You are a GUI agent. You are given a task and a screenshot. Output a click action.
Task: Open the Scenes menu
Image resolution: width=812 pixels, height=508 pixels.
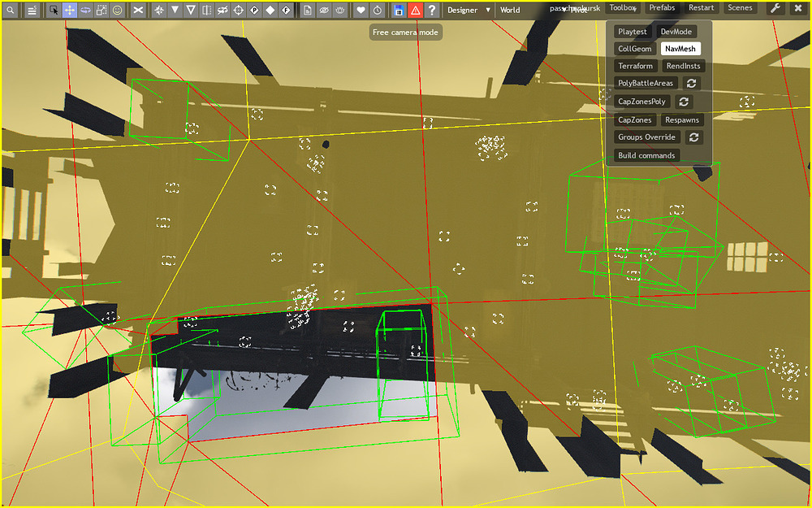pos(740,8)
